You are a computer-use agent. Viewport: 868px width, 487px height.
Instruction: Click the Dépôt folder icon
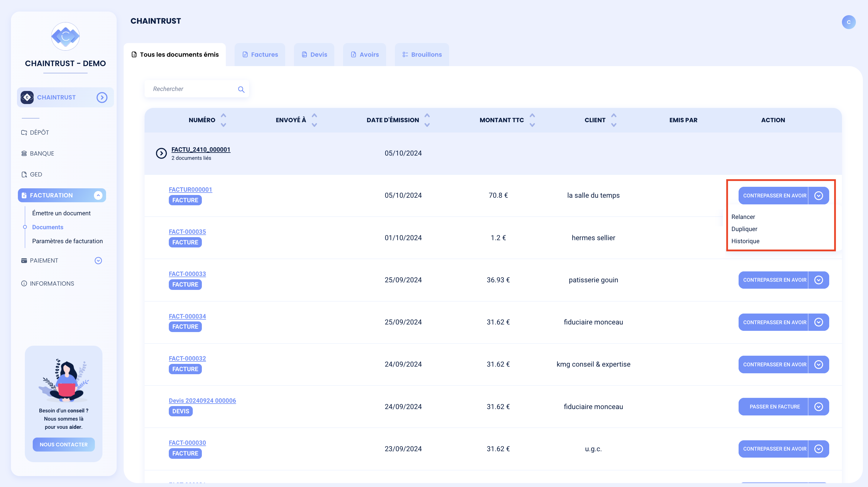click(x=24, y=133)
